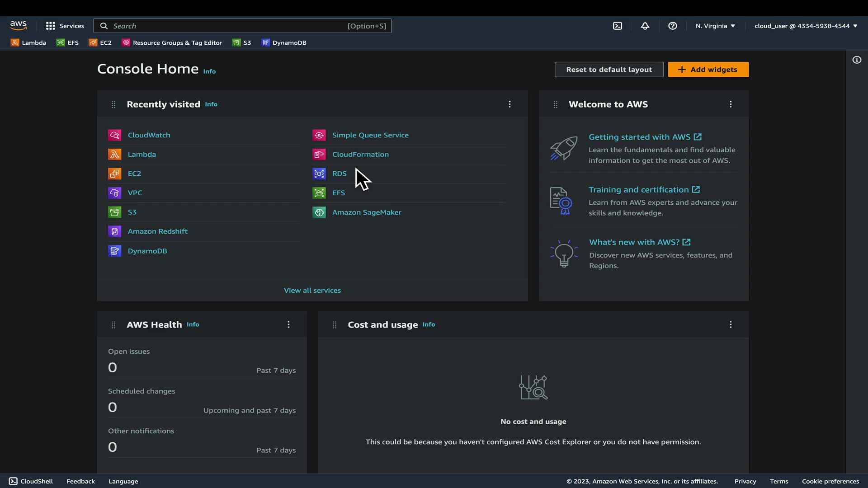Viewport: 868px width, 488px height.
Task: Click the notifications bell icon
Action: click(x=645, y=26)
